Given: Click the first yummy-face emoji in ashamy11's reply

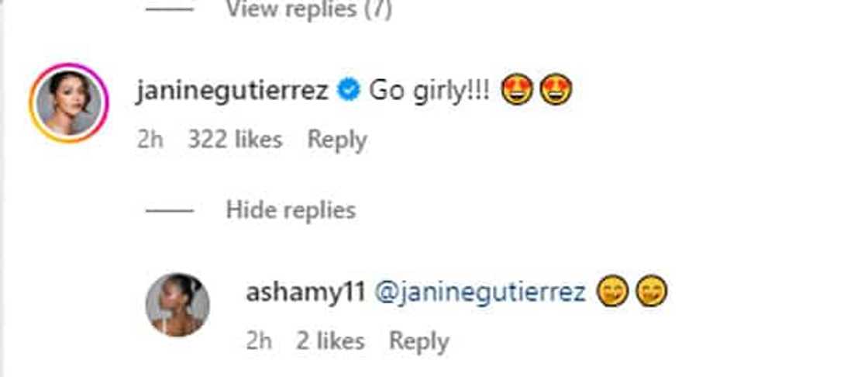Looking at the screenshot, I should click(612, 292).
